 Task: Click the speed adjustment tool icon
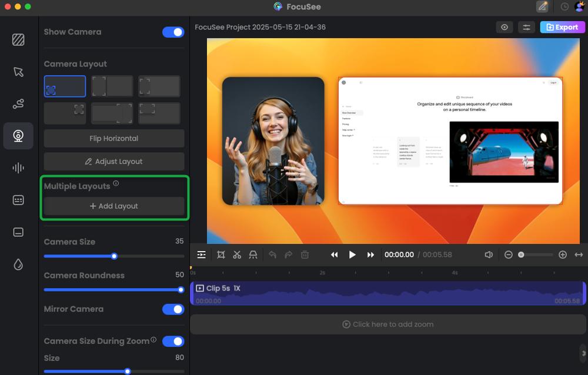[x=253, y=255]
